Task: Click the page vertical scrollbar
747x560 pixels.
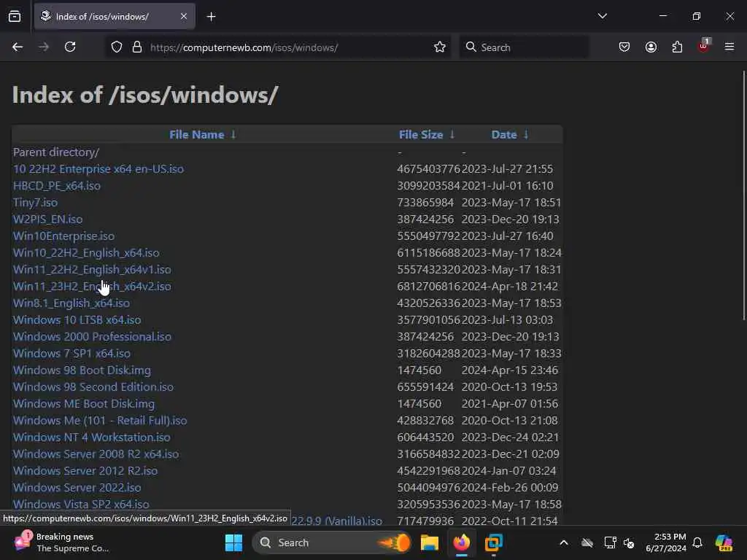Action: [x=743, y=195]
